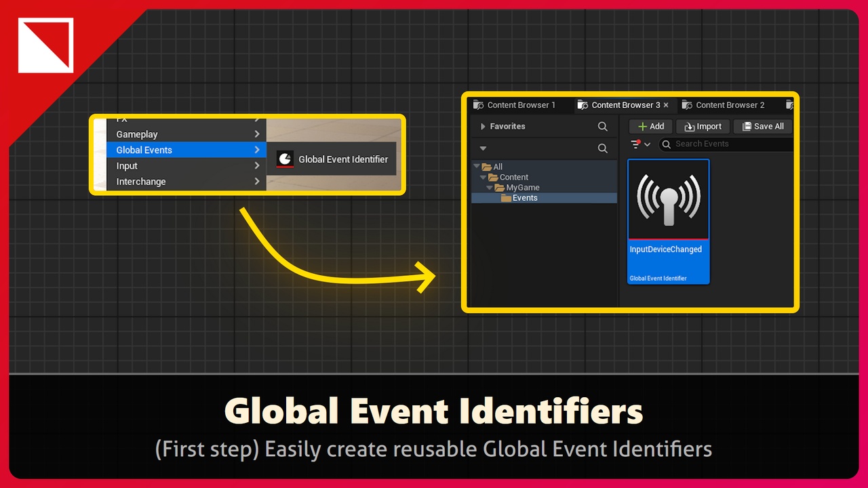This screenshot has width=868, height=488.
Task: Click the Save All button
Action: pyautogui.click(x=762, y=126)
